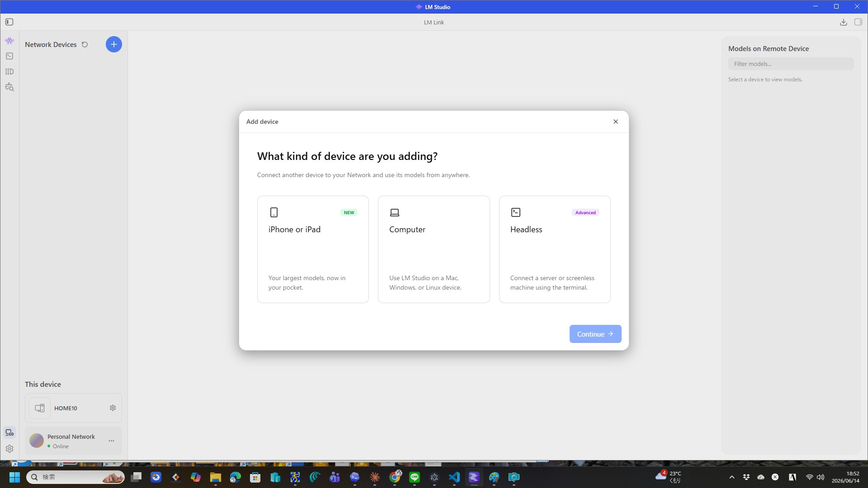The height and width of the screenshot is (488, 868).
Task: Click the taskbar search box
Action: click(75, 477)
